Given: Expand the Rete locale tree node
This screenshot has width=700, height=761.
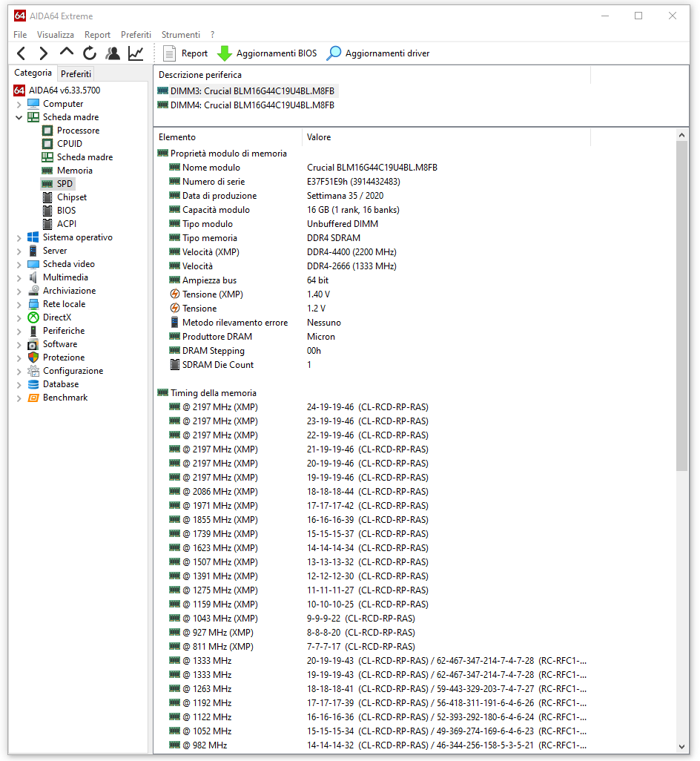Looking at the screenshot, I should coord(19,304).
